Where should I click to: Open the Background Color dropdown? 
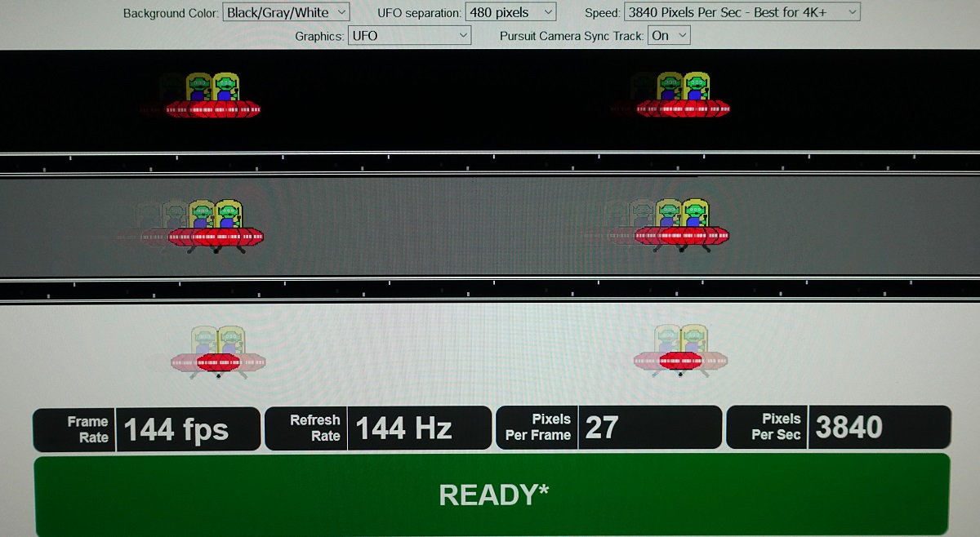click(285, 12)
